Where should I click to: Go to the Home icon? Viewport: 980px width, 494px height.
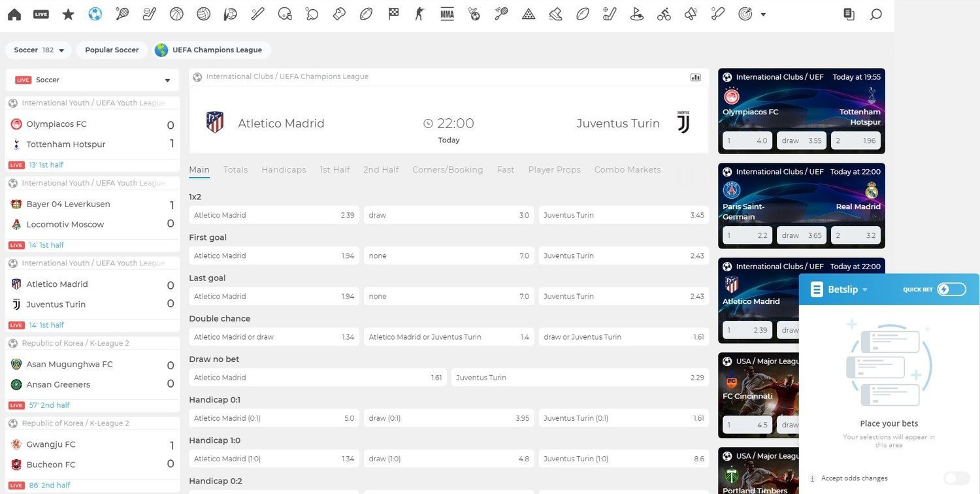pos(14,14)
